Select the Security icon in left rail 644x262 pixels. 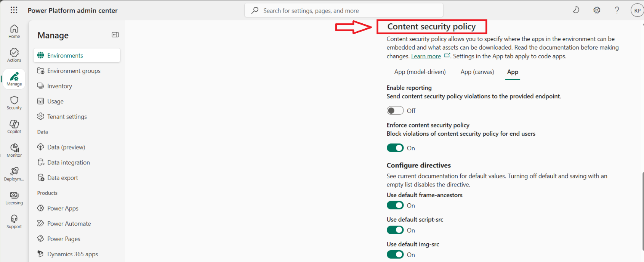click(x=14, y=102)
